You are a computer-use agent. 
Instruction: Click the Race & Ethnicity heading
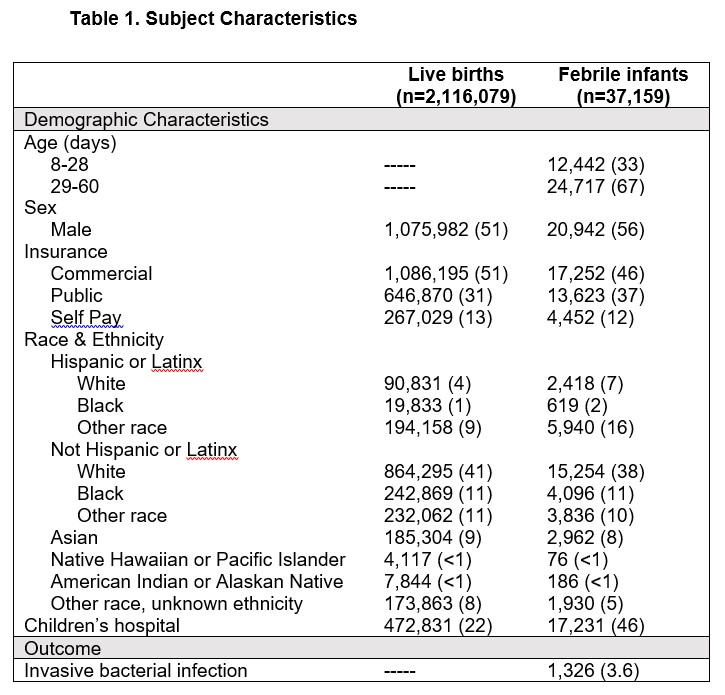[x=94, y=340]
